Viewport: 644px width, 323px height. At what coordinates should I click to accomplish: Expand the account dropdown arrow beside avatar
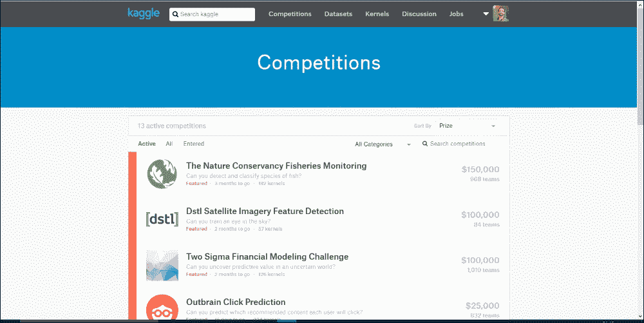click(x=486, y=14)
